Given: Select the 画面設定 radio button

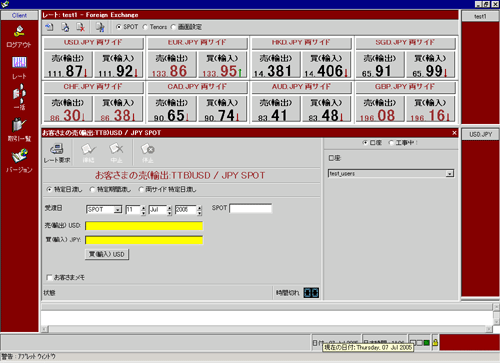Looking at the screenshot, I should click(x=173, y=27).
